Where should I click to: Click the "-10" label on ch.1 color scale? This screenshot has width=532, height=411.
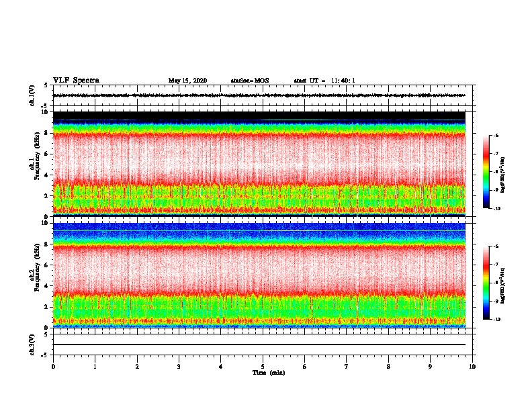pyautogui.click(x=496, y=208)
